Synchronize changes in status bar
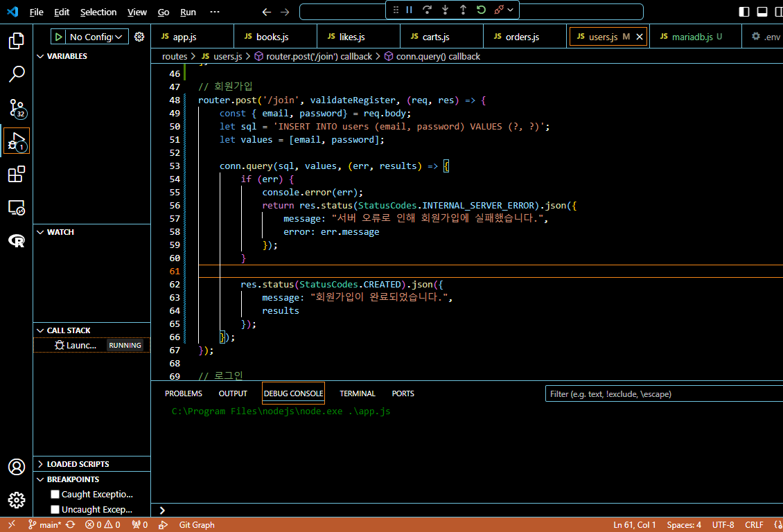Image resolution: width=783 pixels, height=532 pixels. point(71,525)
